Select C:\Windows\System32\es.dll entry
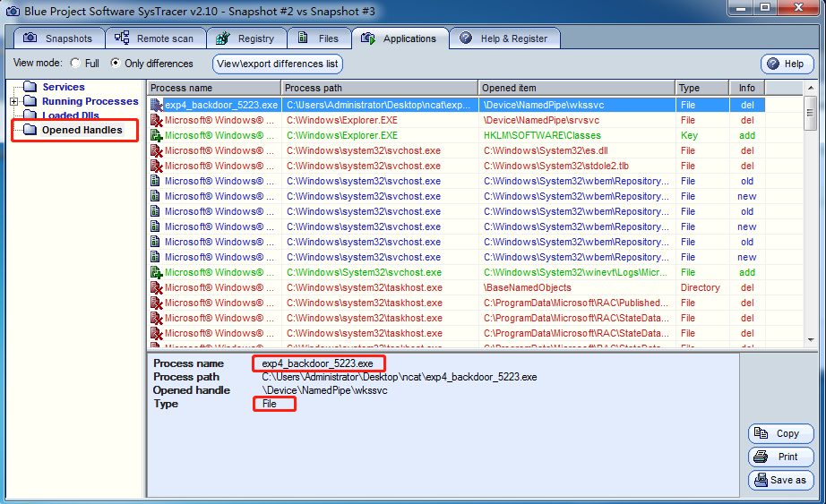This screenshot has height=504, width=826. pyautogui.click(x=546, y=150)
